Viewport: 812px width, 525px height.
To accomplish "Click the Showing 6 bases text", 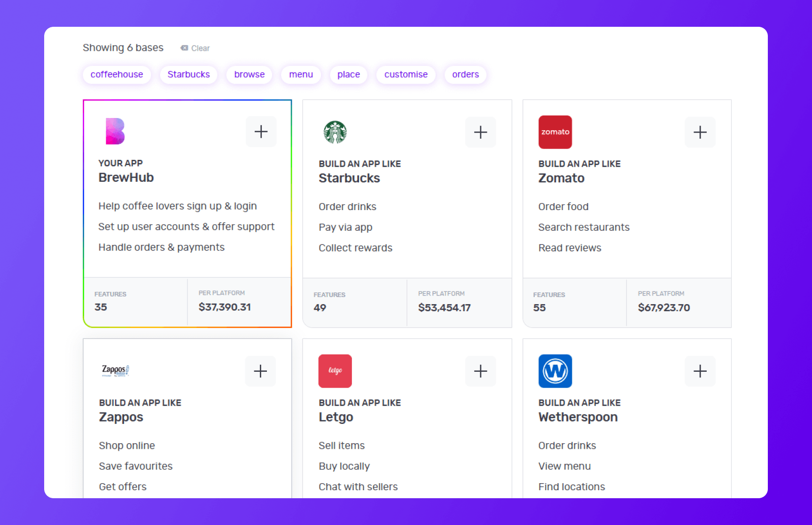I will pos(123,47).
